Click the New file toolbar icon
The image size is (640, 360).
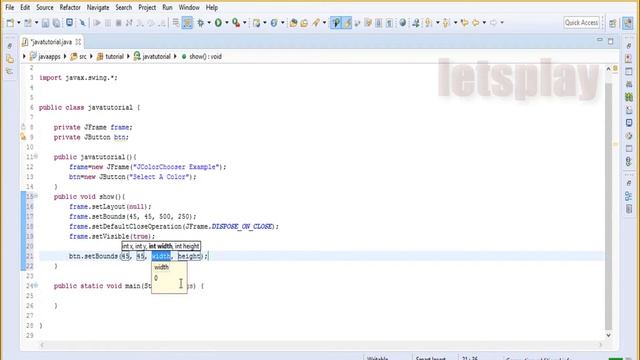(x=10, y=23)
